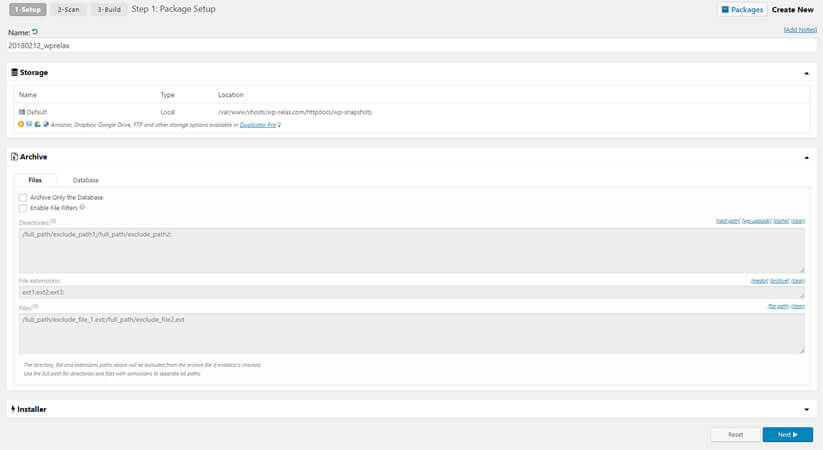The image size is (823, 450).
Task: Switch to the Database tab
Action: click(86, 180)
